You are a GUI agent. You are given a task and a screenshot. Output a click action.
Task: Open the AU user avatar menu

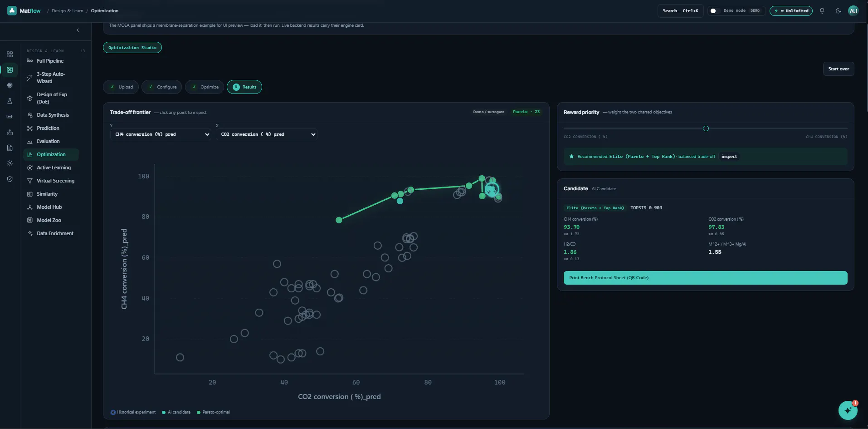pyautogui.click(x=853, y=11)
